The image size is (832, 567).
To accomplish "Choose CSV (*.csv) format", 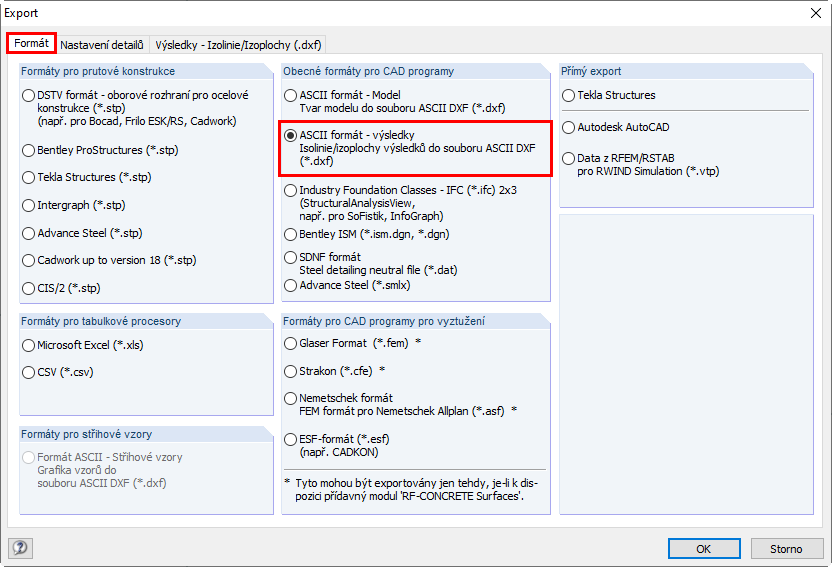I will coord(28,372).
